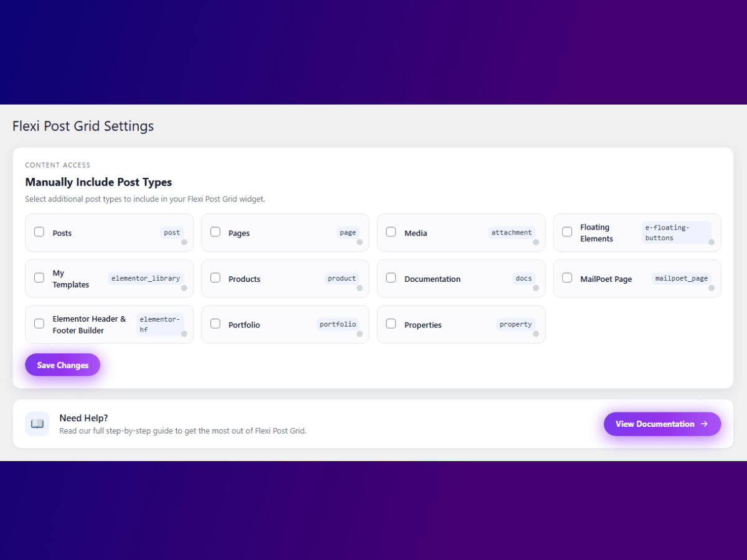747x560 pixels.
Task: Click the CONTENT ACCESS label
Action: (x=58, y=165)
